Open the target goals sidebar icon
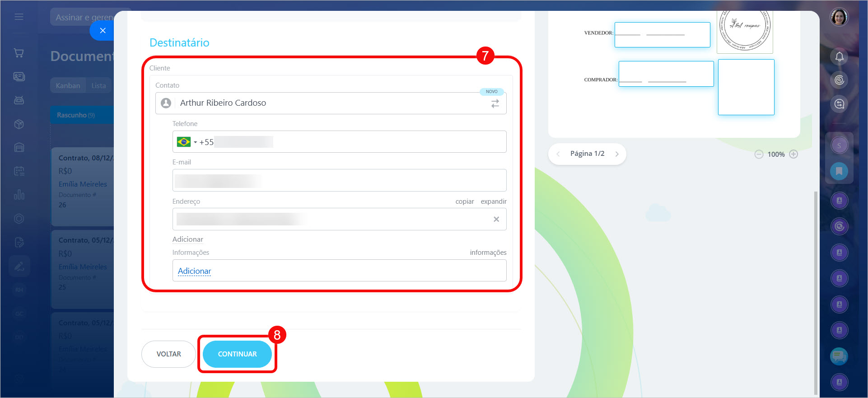Screen dimensions: 868x398 [19, 219]
